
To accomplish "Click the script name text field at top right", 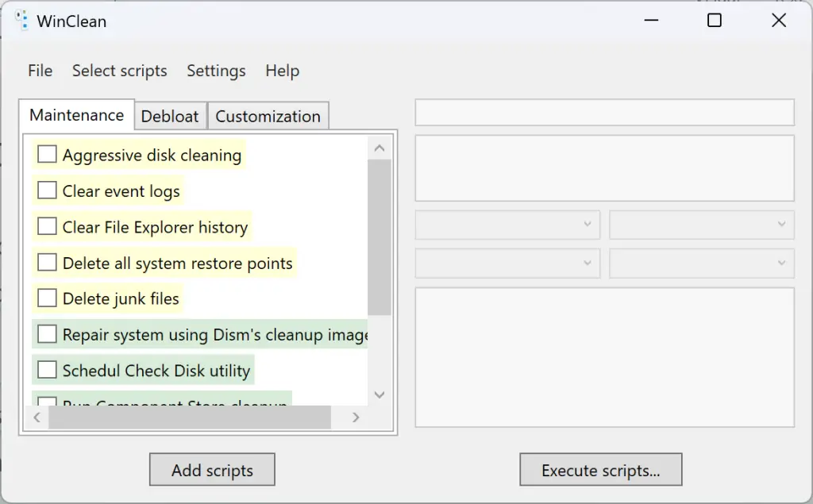I will pos(604,113).
